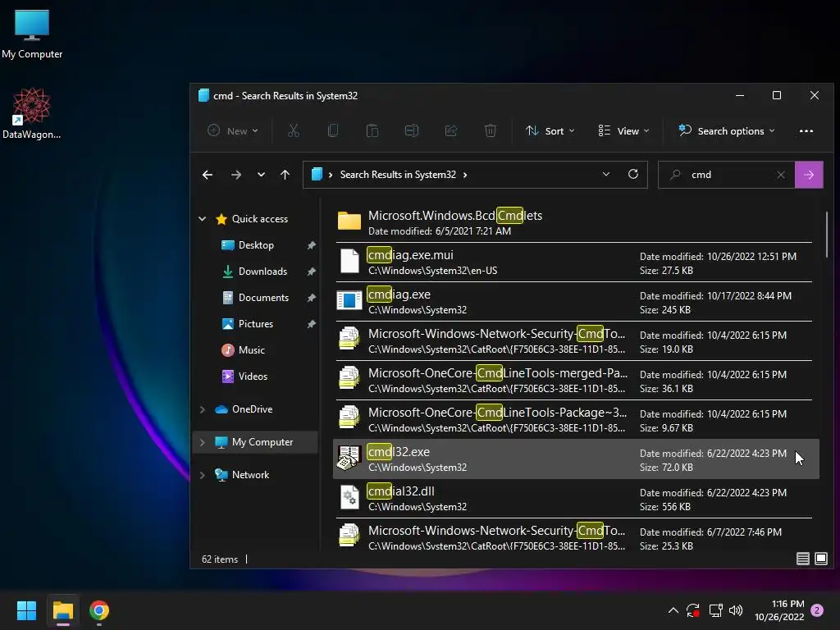The width and height of the screenshot is (840, 630).
Task: Select the My Computer desktop icon
Action: [32, 34]
